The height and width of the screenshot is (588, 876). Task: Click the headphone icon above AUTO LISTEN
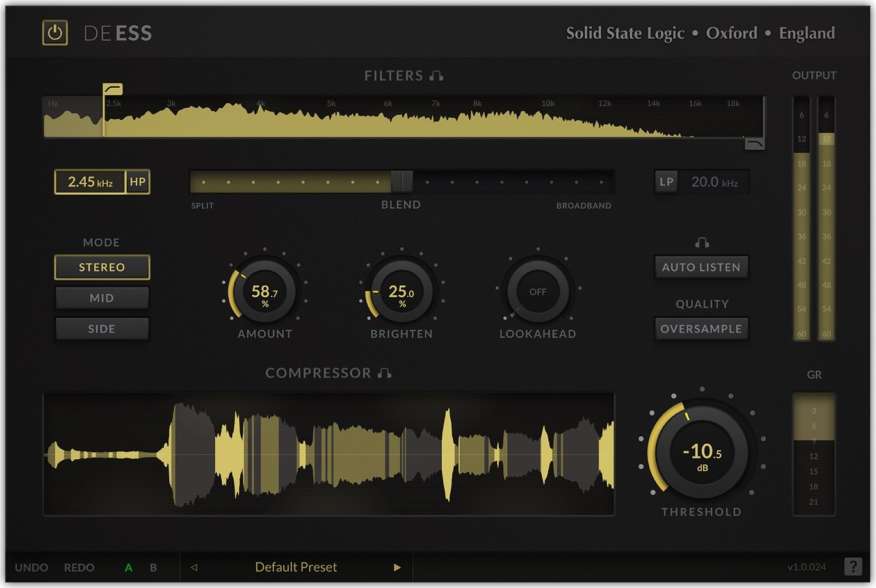coord(702,242)
